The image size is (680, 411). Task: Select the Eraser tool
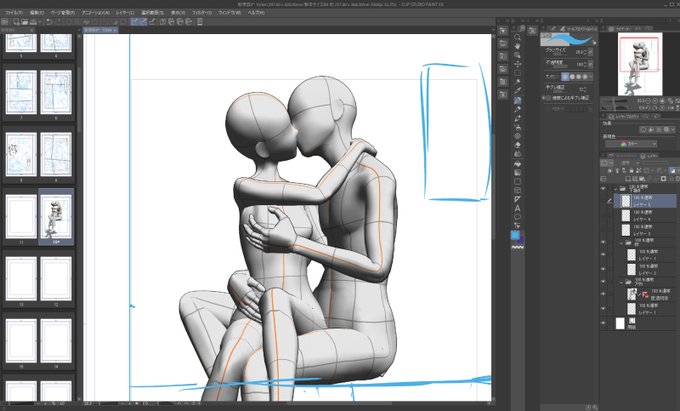(x=517, y=145)
